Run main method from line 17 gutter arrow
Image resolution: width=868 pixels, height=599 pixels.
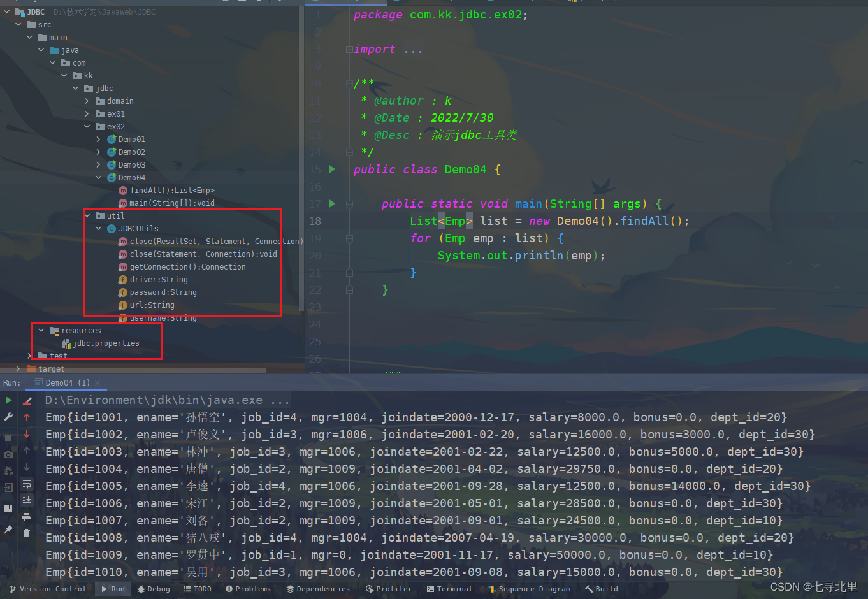tap(332, 203)
